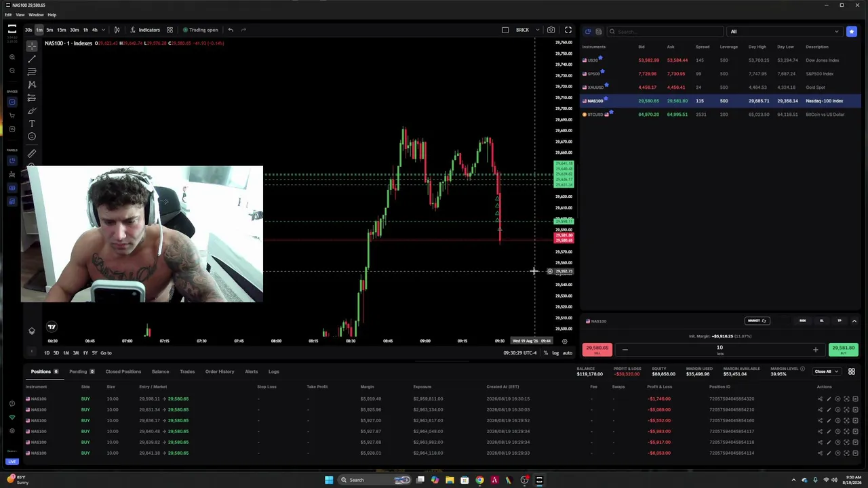Image resolution: width=868 pixels, height=488 pixels.
Task: Toggle auto scale on the chart
Action: 568,352
